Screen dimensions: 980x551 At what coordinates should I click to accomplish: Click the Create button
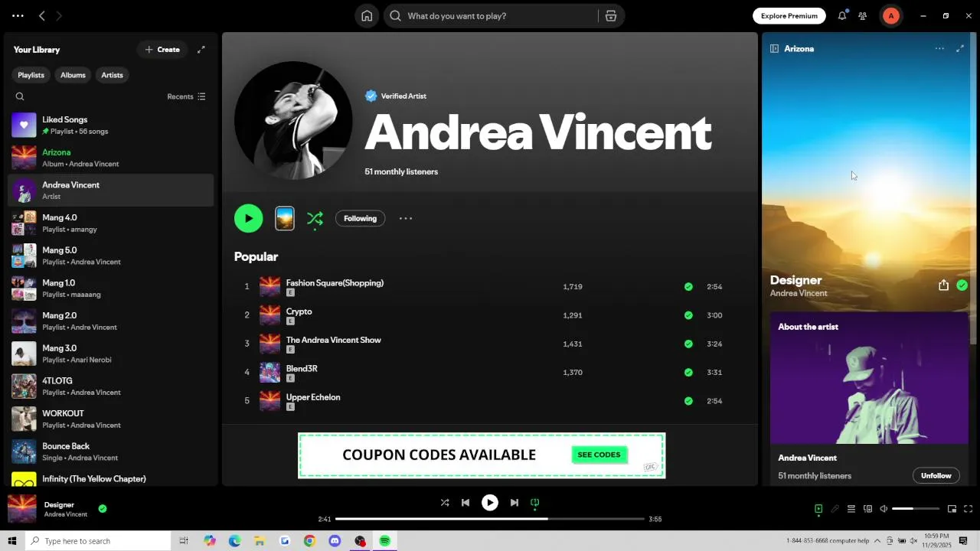[162, 50]
